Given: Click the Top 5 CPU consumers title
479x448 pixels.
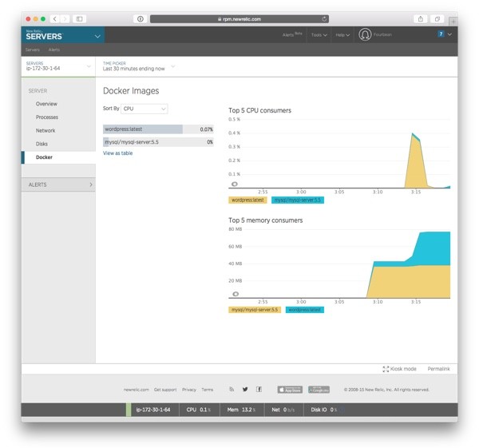Looking at the screenshot, I should tap(259, 110).
